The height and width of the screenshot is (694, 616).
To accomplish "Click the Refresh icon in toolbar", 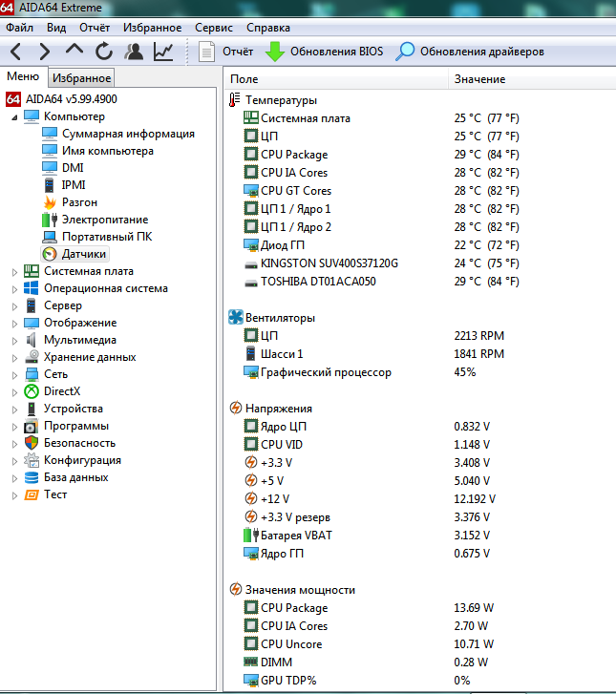I will pyautogui.click(x=103, y=51).
